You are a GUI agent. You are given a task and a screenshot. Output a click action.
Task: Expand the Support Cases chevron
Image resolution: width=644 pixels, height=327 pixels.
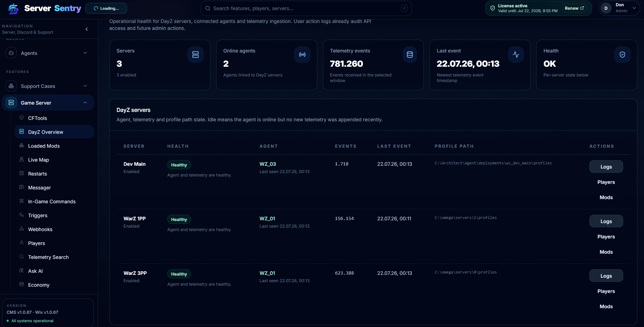tap(85, 86)
